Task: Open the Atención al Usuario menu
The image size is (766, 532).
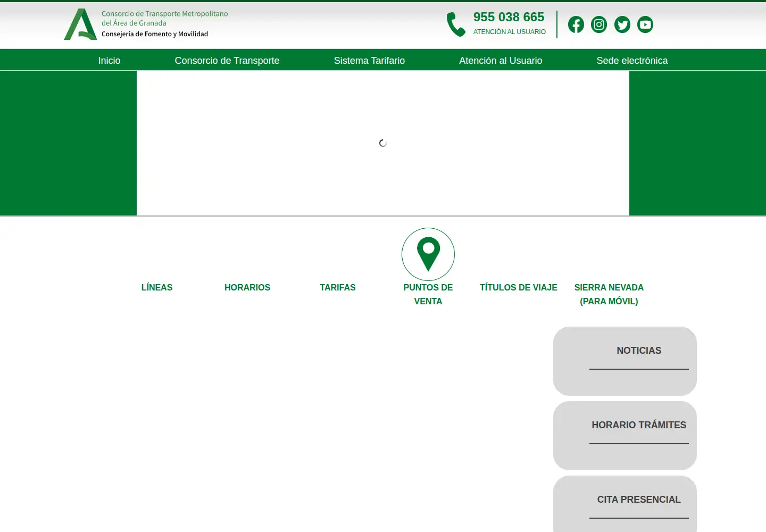Action: coord(501,61)
